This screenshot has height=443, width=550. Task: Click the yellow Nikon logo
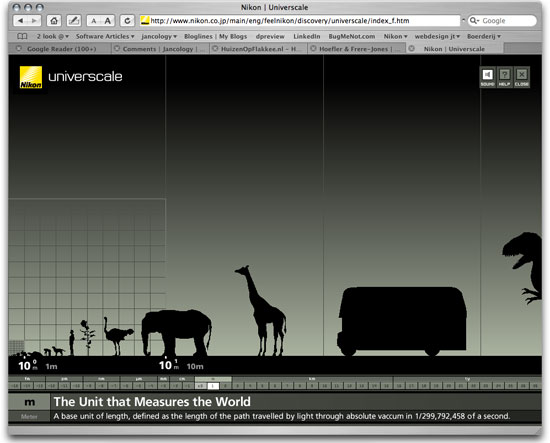[x=31, y=77]
